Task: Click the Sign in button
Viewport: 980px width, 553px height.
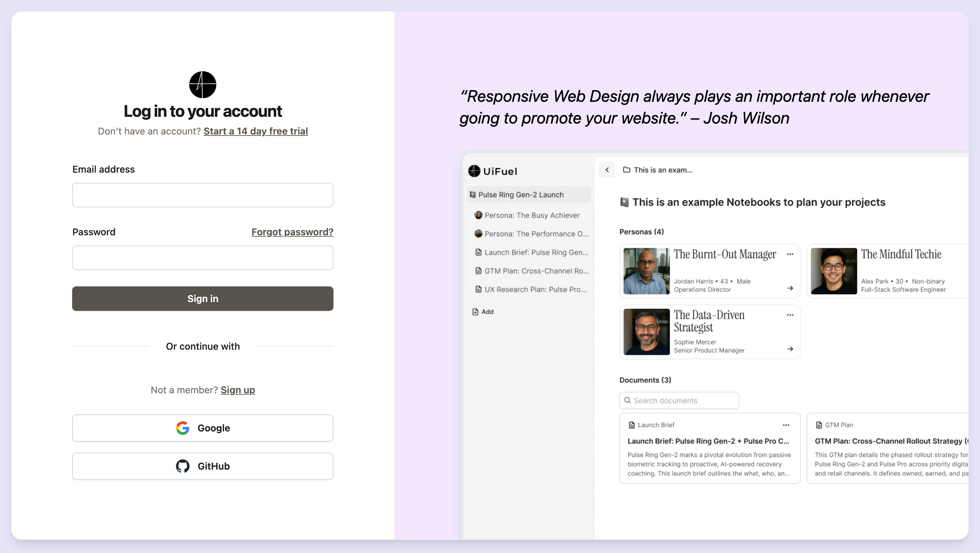Action: coord(202,298)
